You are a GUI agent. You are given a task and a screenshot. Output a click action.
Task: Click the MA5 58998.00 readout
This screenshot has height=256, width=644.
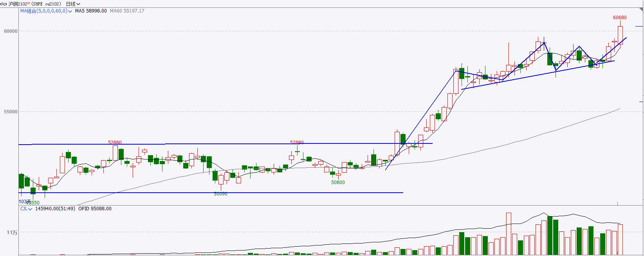pos(91,11)
